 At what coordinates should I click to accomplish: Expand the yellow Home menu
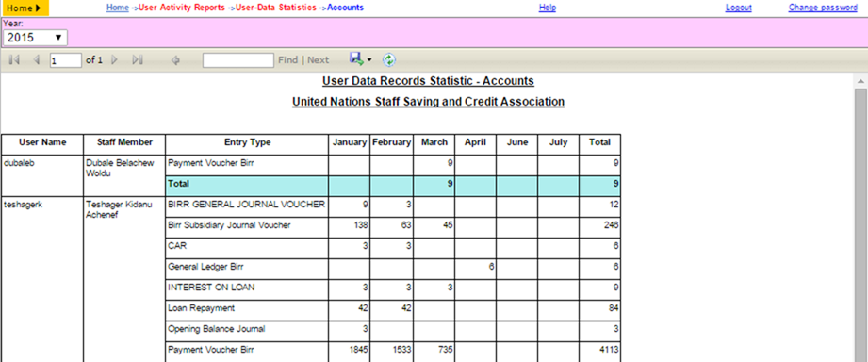click(x=25, y=8)
